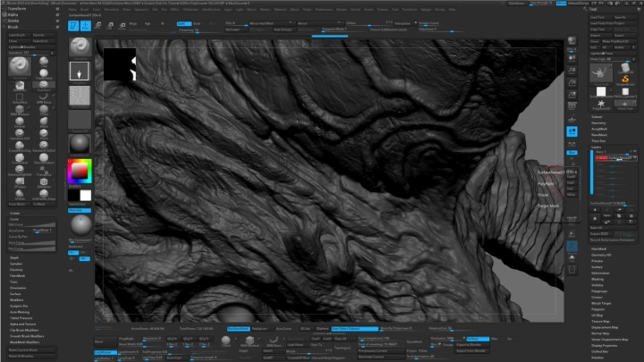Collapse the Brush palette
Screen dimensions: 644x362
point(13,27)
